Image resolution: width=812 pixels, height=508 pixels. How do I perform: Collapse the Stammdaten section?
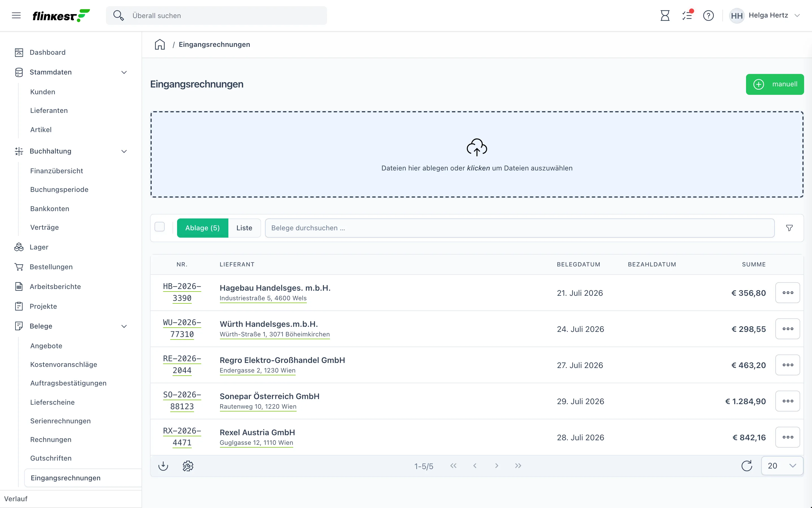(124, 72)
